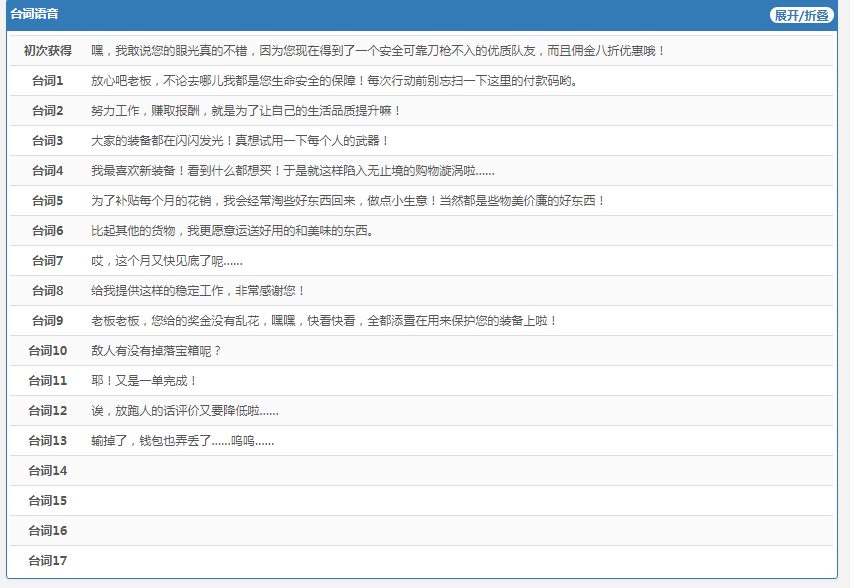Select the 台词7 line 这个月又快见底了
The height and width of the screenshot is (588, 854).
tap(167, 261)
